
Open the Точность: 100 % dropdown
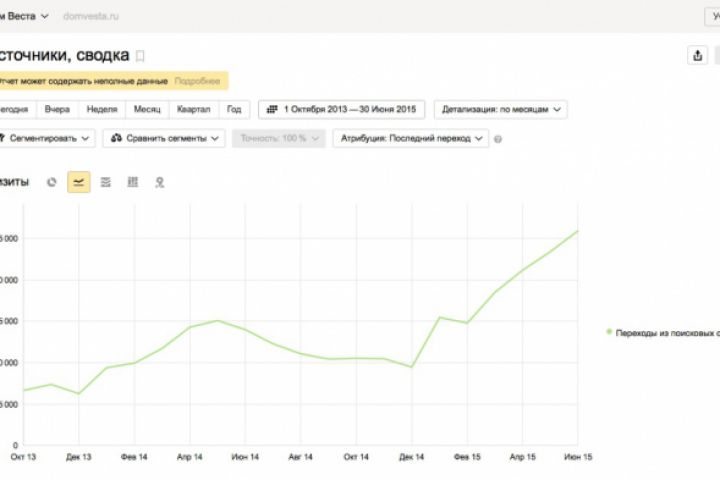pyautogui.click(x=279, y=138)
